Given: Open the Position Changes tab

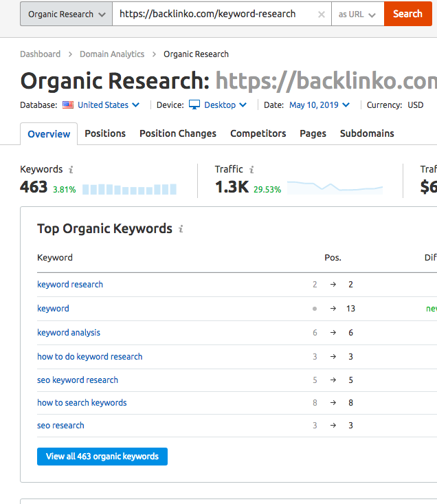Looking at the screenshot, I should tap(178, 133).
